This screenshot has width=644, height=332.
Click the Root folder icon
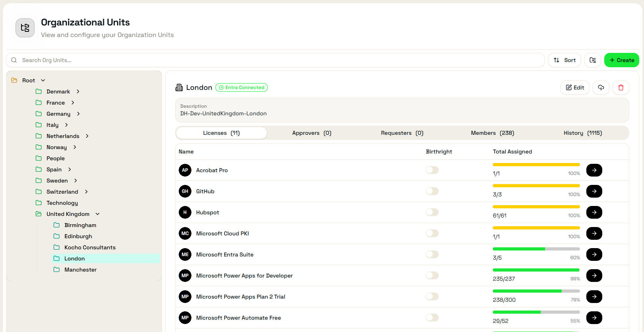(x=14, y=80)
